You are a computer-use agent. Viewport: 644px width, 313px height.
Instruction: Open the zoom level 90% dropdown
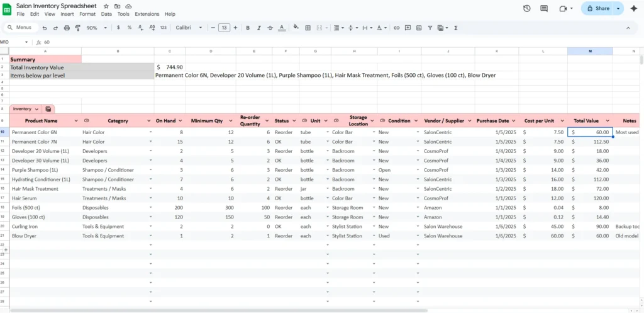pos(96,28)
